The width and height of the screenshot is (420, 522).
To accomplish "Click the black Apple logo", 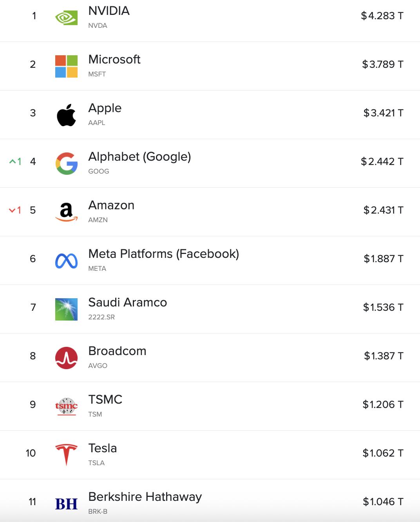I will click(x=66, y=115).
